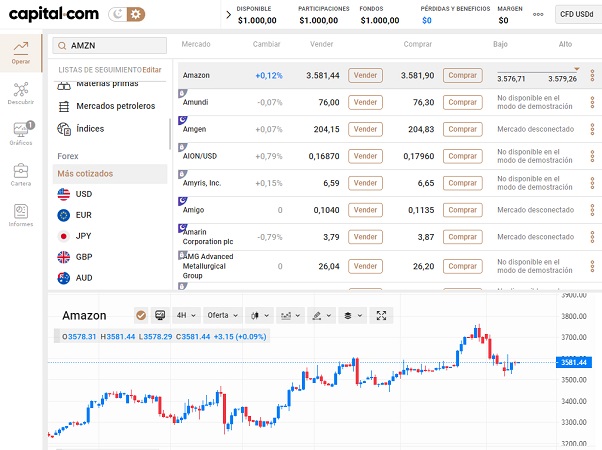Open the Gráficos charts section
This screenshot has width=602, height=450.
21,134
